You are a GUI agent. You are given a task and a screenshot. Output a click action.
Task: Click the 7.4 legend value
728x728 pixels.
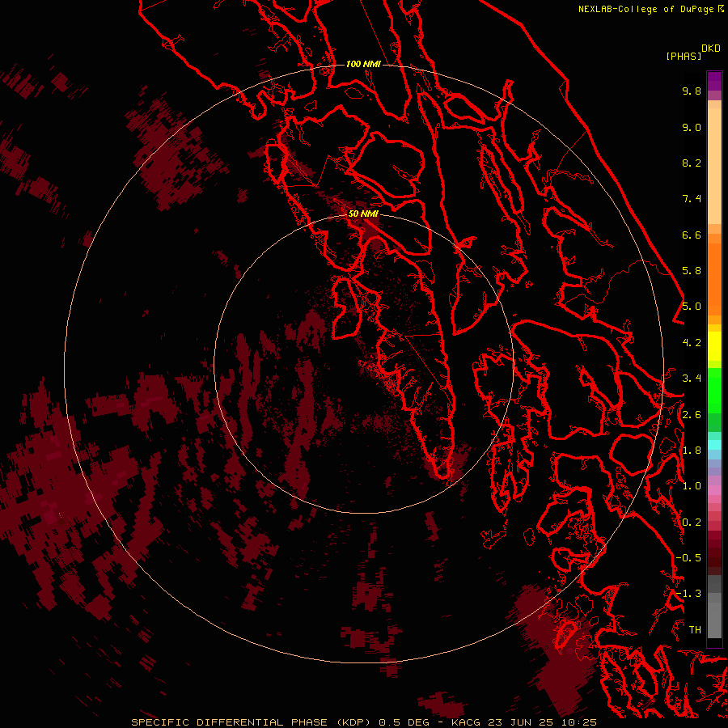coord(692,199)
